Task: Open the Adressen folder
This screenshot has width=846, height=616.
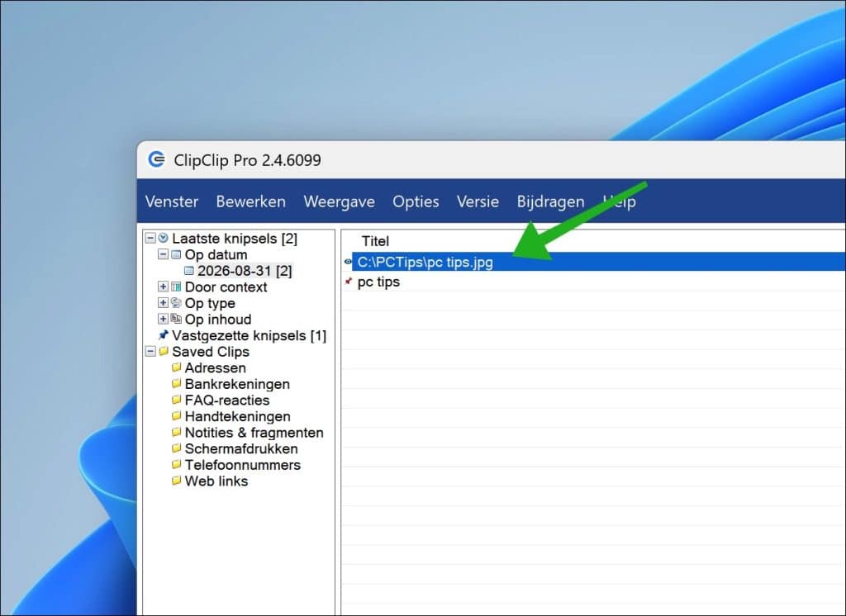Action: pos(216,368)
